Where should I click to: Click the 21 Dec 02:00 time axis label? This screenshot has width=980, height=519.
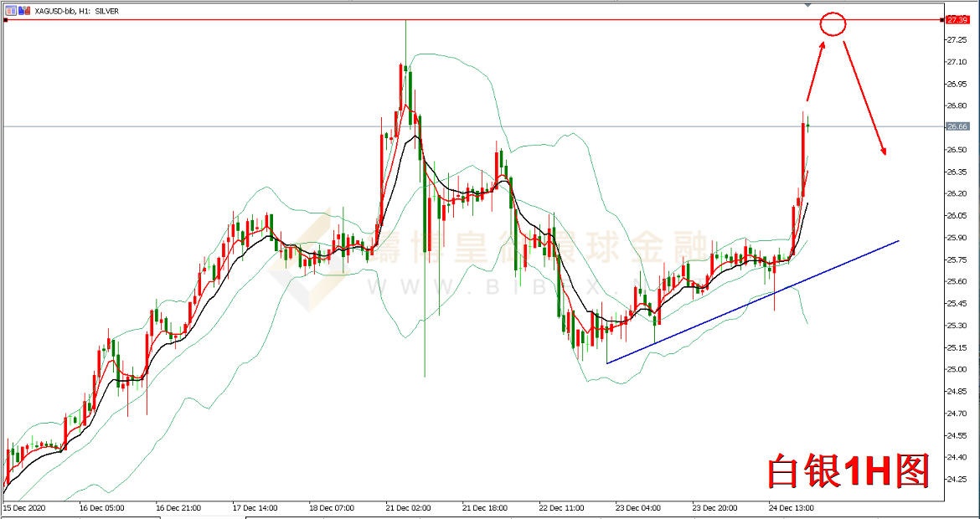pyautogui.click(x=408, y=507)
